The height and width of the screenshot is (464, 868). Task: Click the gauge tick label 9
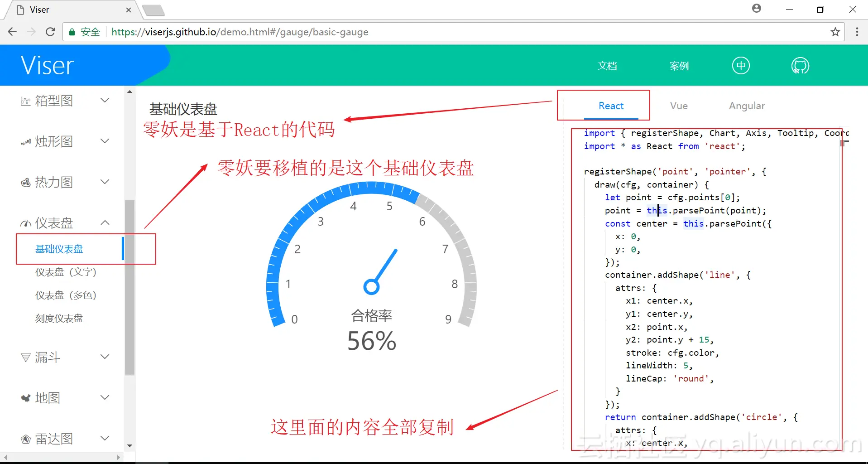448,319
